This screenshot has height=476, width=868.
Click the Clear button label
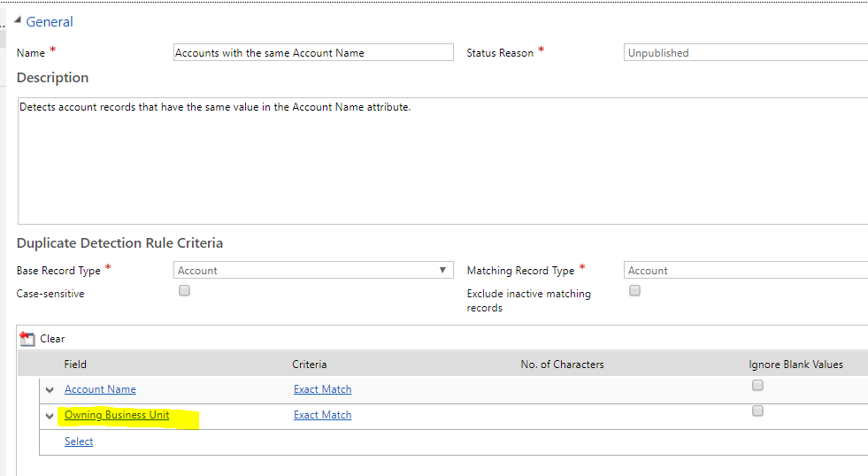click(52, 339)
